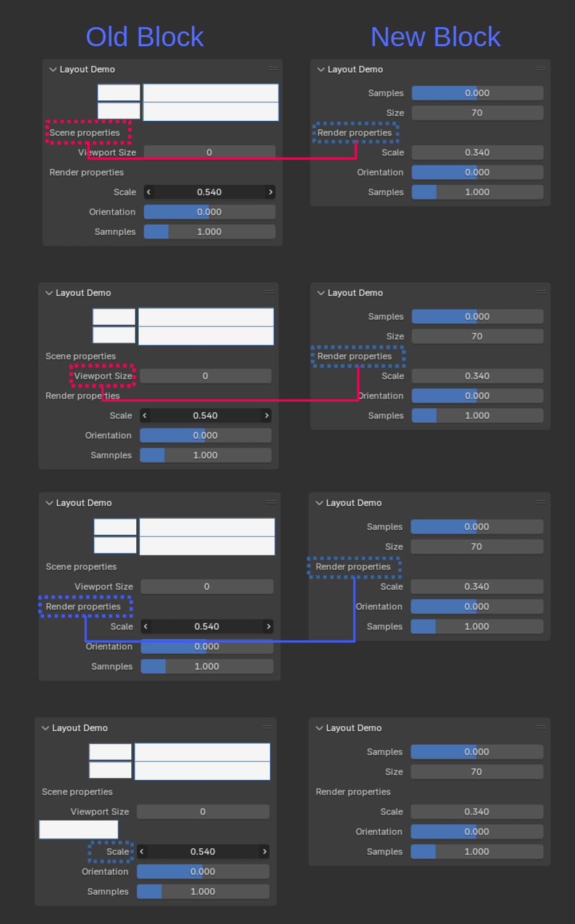The width and height of the screenshot is (575, 924).
Task: Increase Scale with right arrow in top Old Block panel
Action: coord(271,192)
